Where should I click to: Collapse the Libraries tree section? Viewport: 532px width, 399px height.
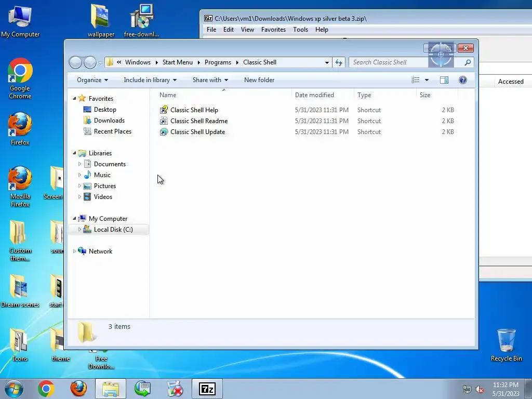74,153
